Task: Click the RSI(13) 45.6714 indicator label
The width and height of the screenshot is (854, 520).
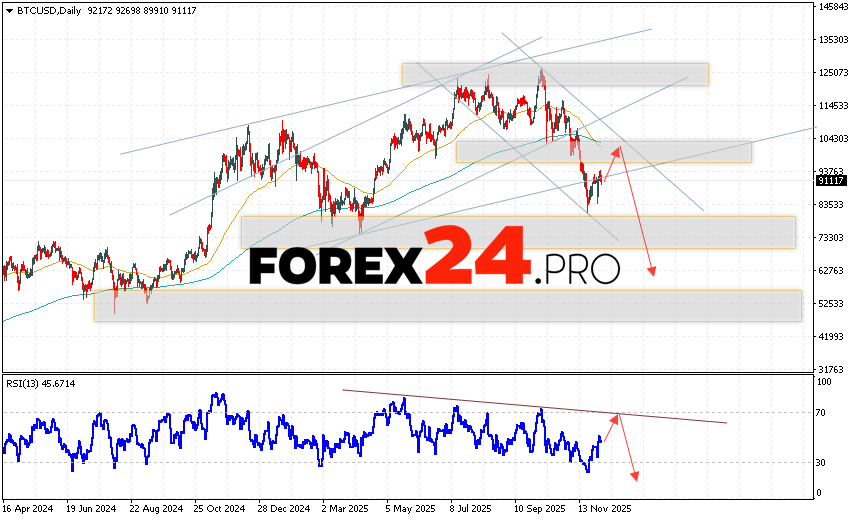Action: [x=39, y=384]
